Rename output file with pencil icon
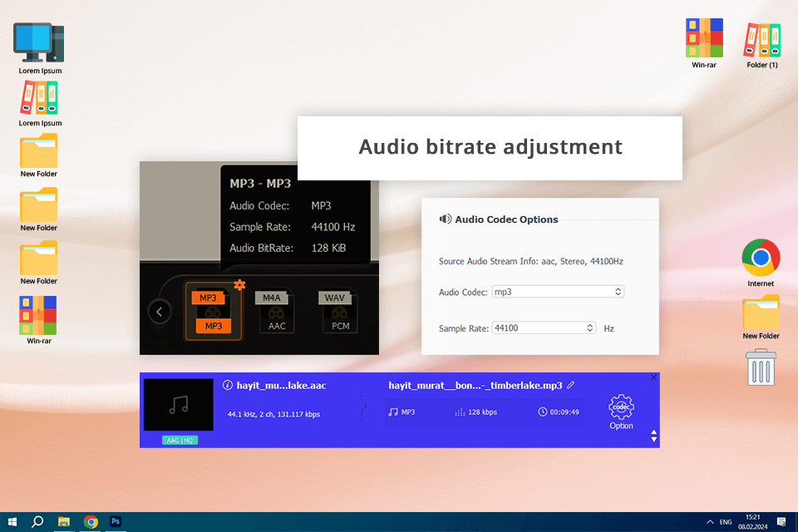The width and height of the screenshot is (798, 532). tap(571, 385)
